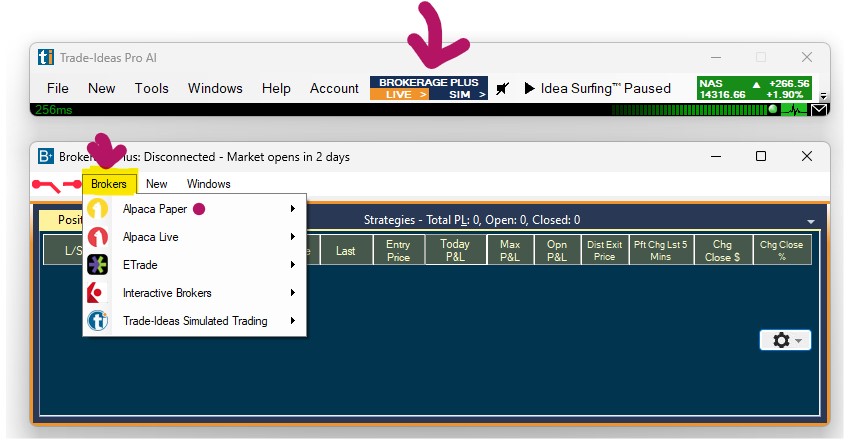Image resolution: width=849 pixels, height=444 pixels.
Task: Click the pin icon next to Brokerage Plus
Action: click(x=502, y=88)
